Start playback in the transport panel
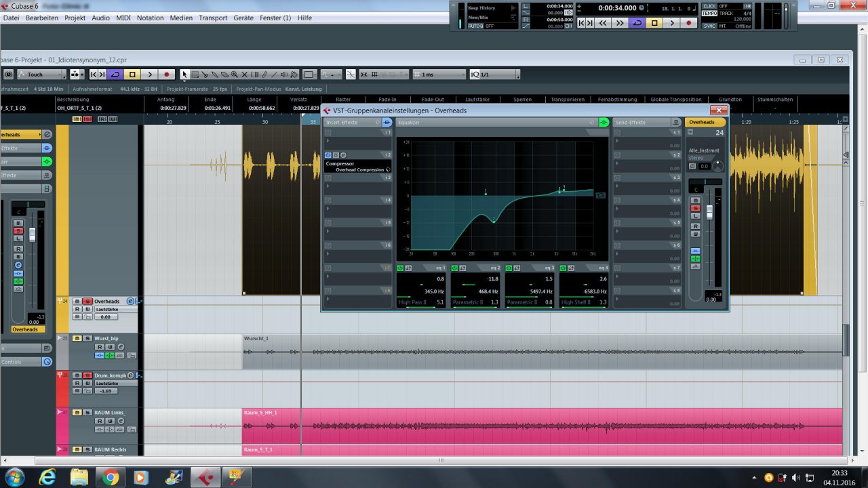 tap(671, 23)
